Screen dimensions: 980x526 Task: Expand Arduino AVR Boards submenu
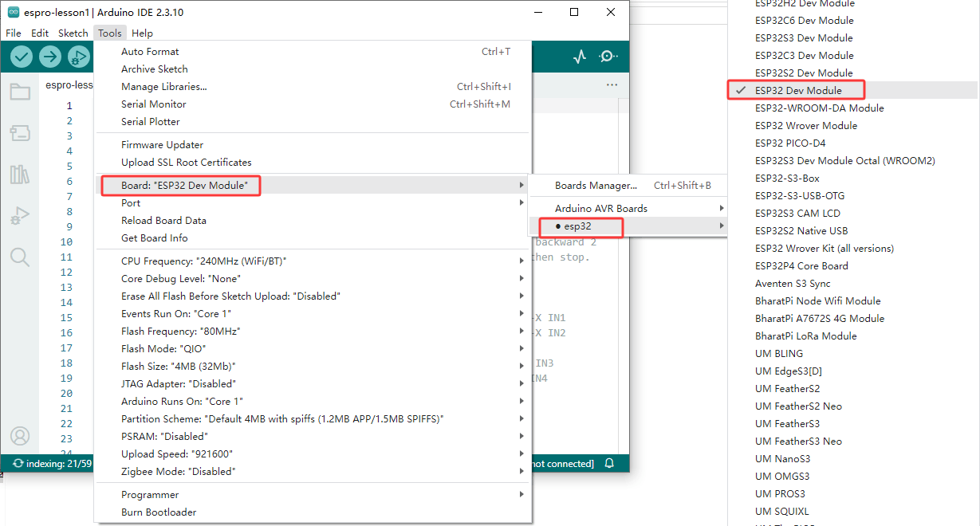(x=628, y=209)
